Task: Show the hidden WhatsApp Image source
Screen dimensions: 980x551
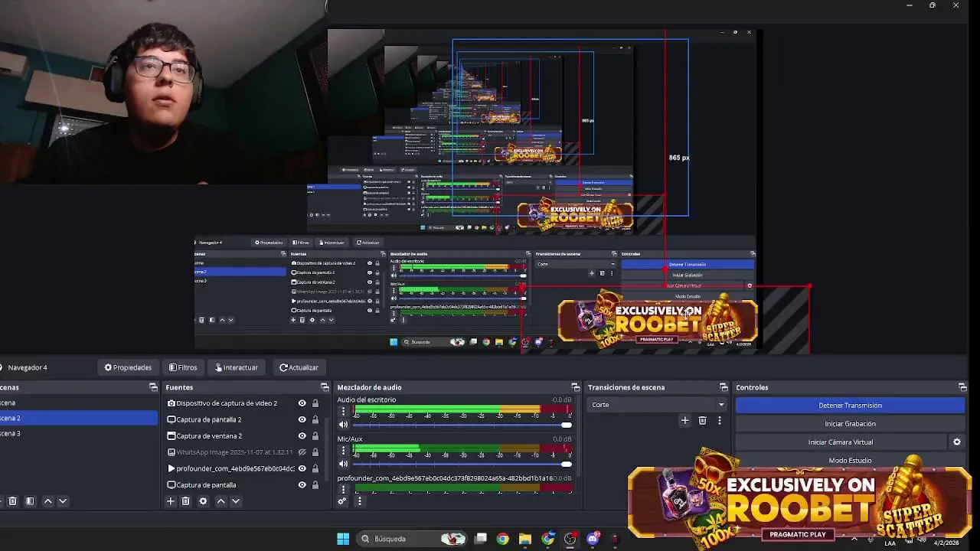Action: [x=302, y=452]
